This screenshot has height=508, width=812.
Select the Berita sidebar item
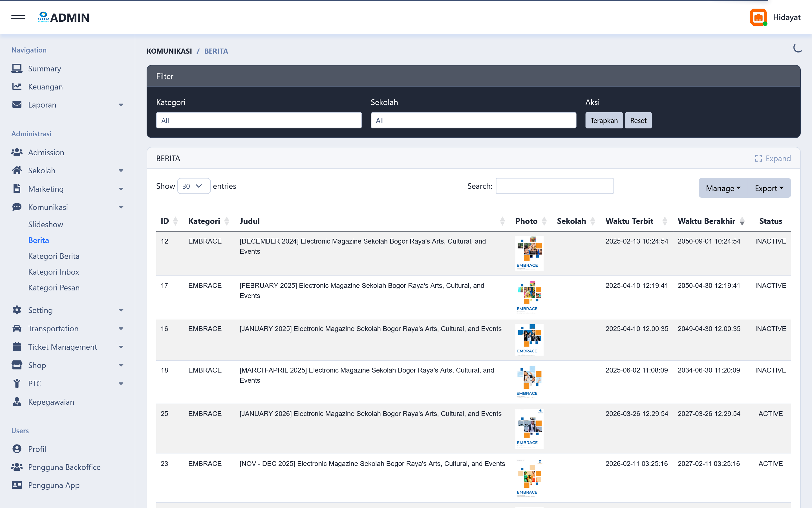(x=39, y=240)
